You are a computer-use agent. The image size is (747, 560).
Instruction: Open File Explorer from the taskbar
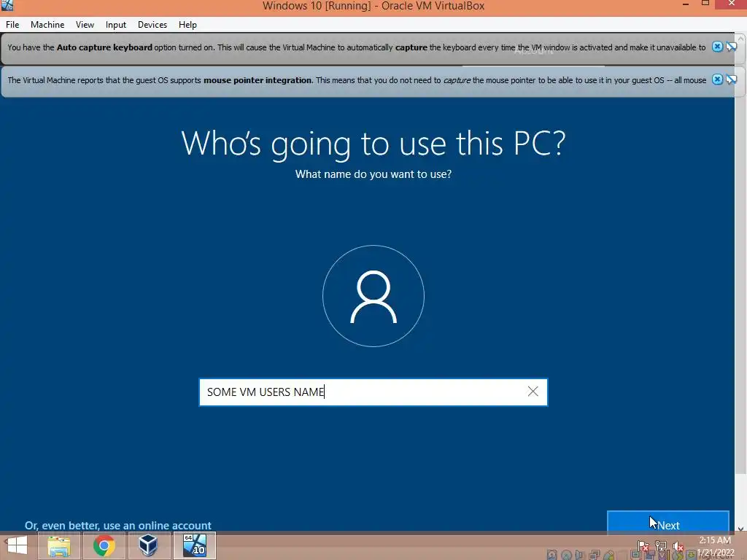click(59, 545)
